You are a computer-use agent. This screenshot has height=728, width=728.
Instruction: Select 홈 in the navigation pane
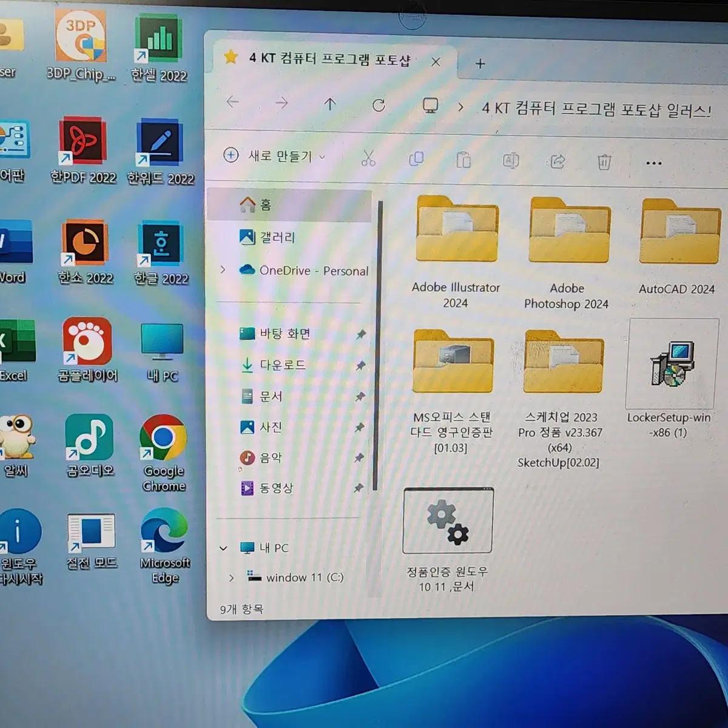tap(290, 204)
